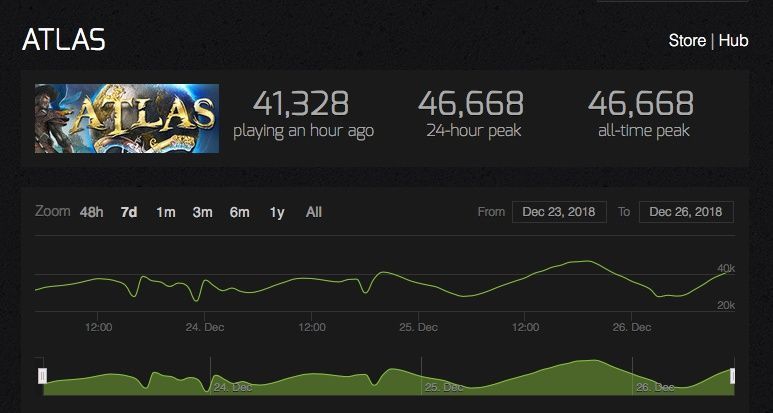Click the To date field Dec 26, 2018

[x=686, y=212]
